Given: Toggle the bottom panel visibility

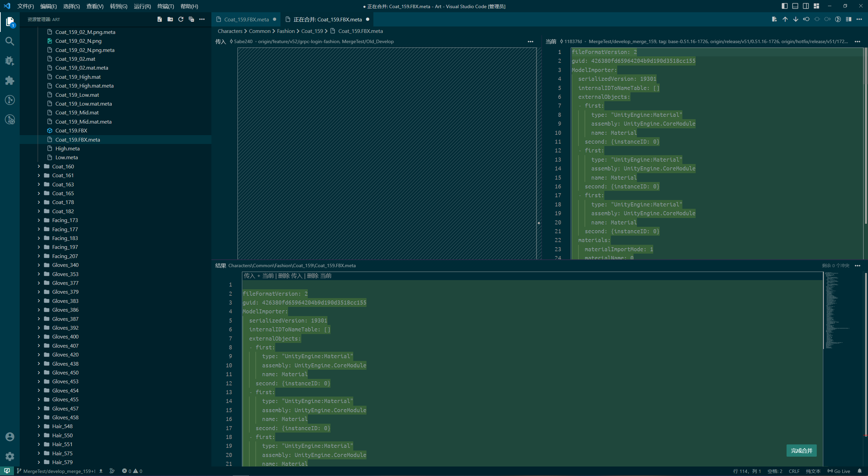Looking at the screenshot, I should pyautogui.click(x=794, y=6).
